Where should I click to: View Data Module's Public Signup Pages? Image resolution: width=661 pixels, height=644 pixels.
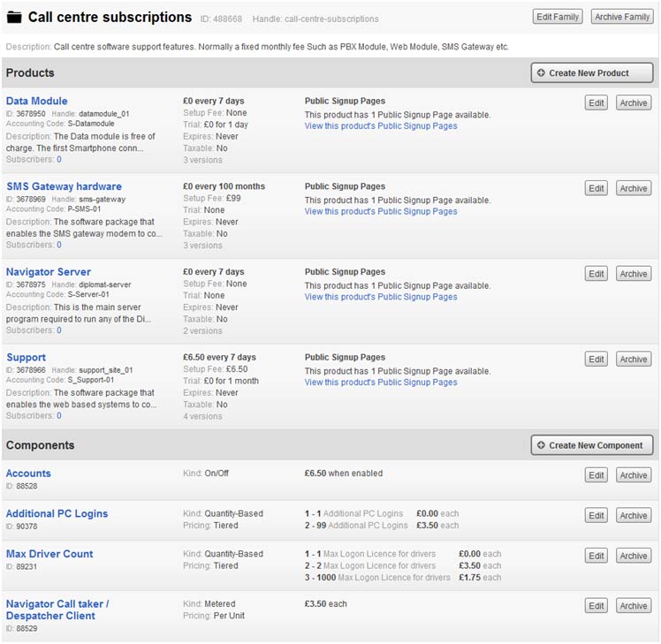381,126
